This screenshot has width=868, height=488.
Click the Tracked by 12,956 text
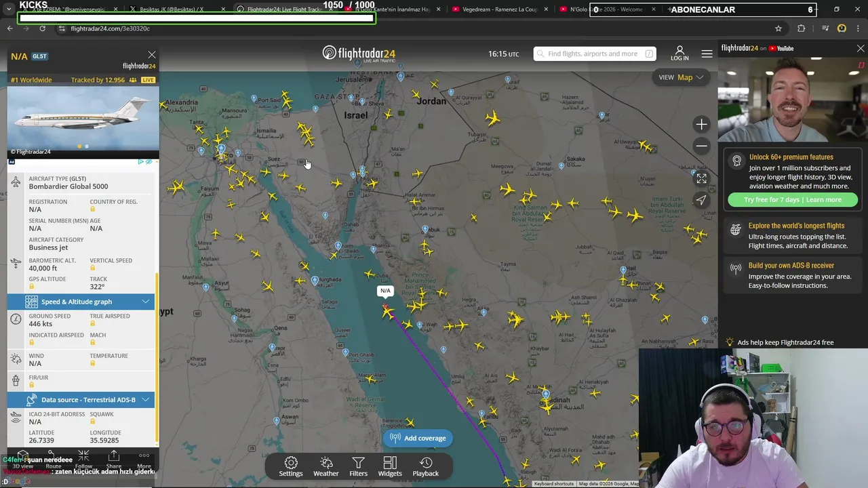[98, 80]
